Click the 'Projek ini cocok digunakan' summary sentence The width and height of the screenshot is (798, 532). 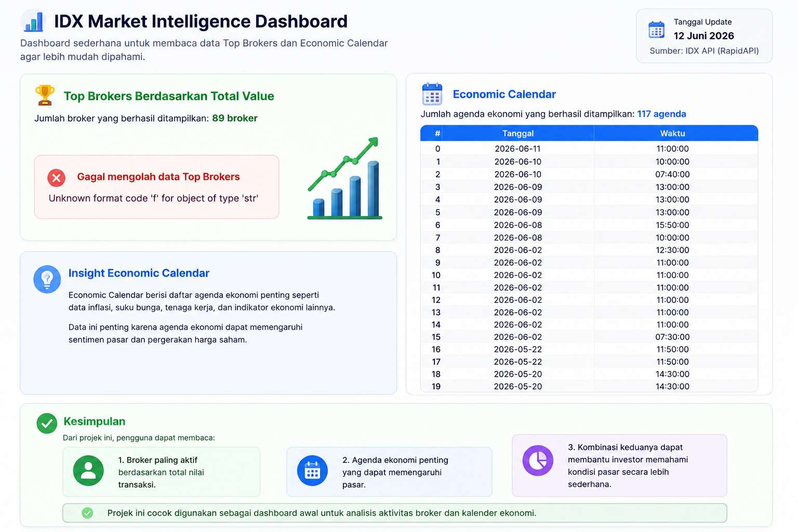[322, 513]
